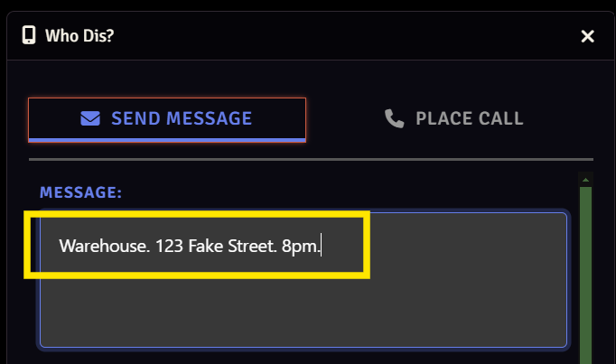
Task: Click the word Street in the message
Action: pyautogui.click(x=252, y=245)
